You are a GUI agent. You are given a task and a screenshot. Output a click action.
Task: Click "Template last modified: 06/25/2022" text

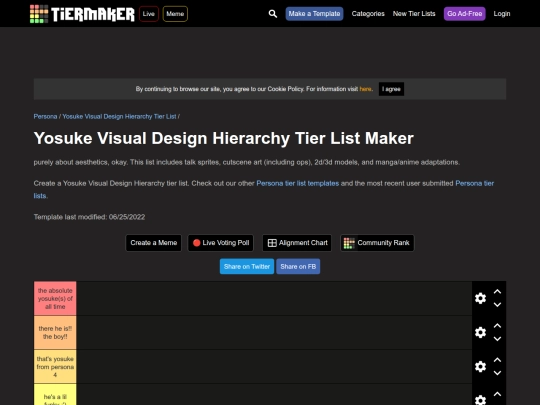click(89, 217)
